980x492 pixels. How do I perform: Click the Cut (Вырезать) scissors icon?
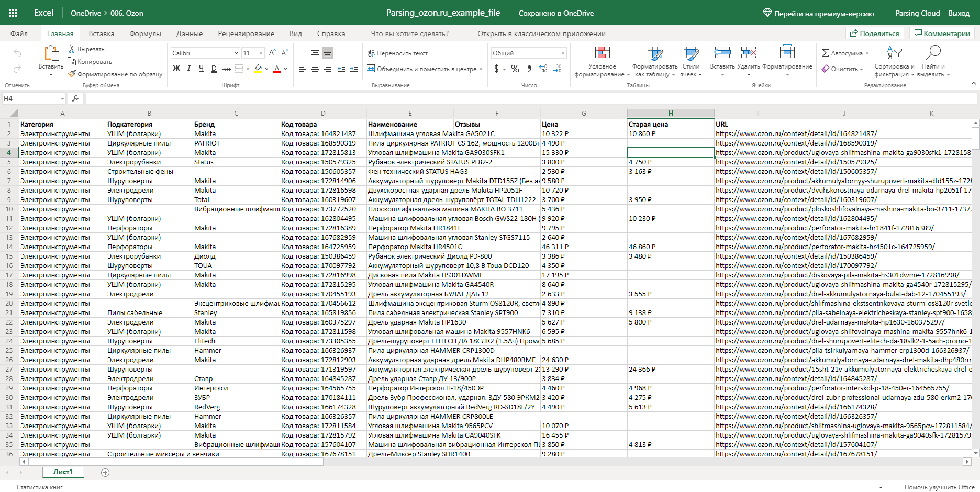[x=72, y=49]
